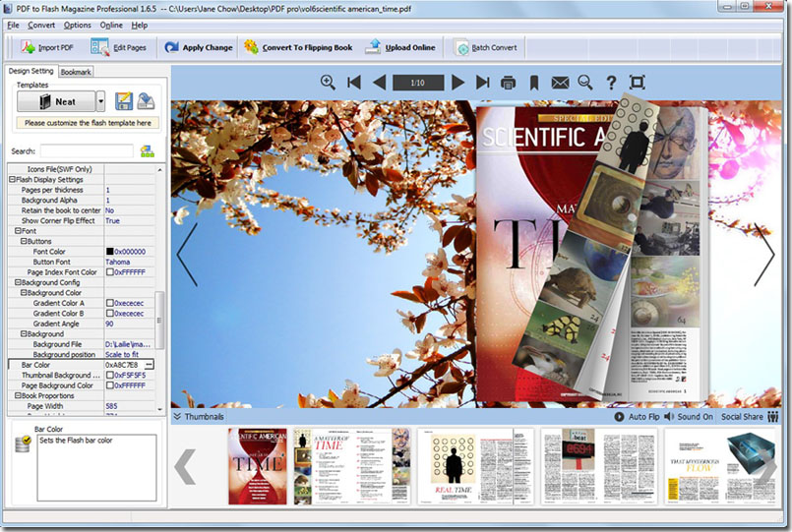Click the Auto Flip play icon
The height and width of the screenshot is (532, 792).
click(x=619, y=416)
